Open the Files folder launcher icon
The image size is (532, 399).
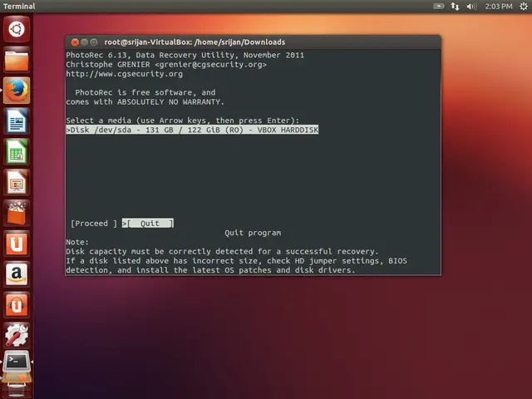pos(17,60)
